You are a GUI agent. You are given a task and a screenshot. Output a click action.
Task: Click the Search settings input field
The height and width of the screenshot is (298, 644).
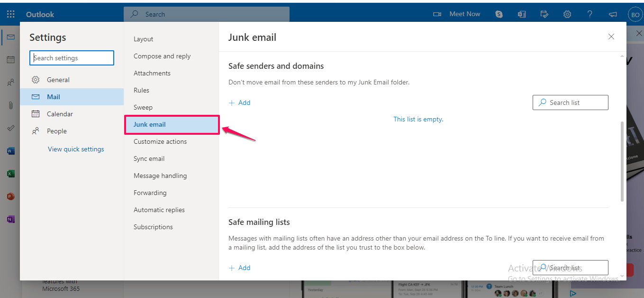pyautogui.click(x=72, y=57)
